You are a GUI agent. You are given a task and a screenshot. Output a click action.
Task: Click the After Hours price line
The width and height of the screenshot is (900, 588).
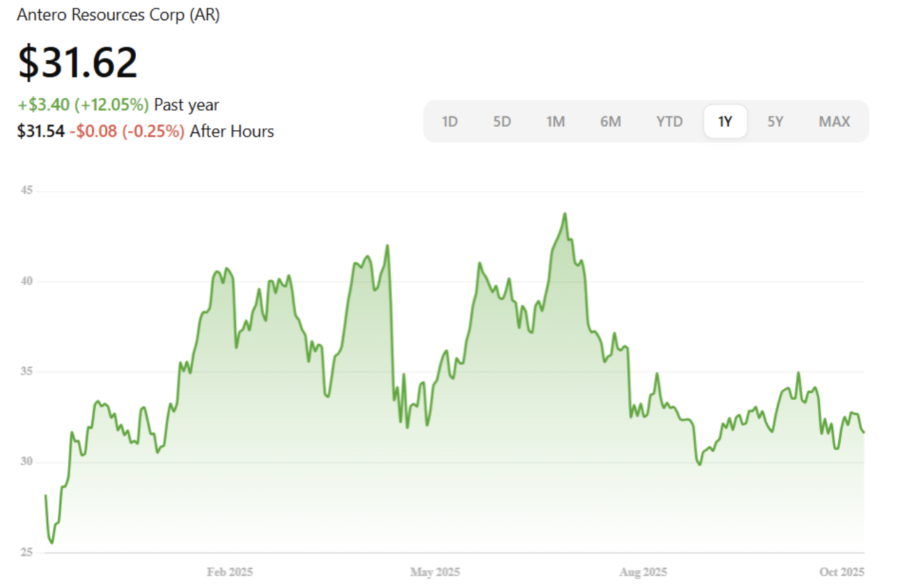pyautogui.click(x=145, y=131)
